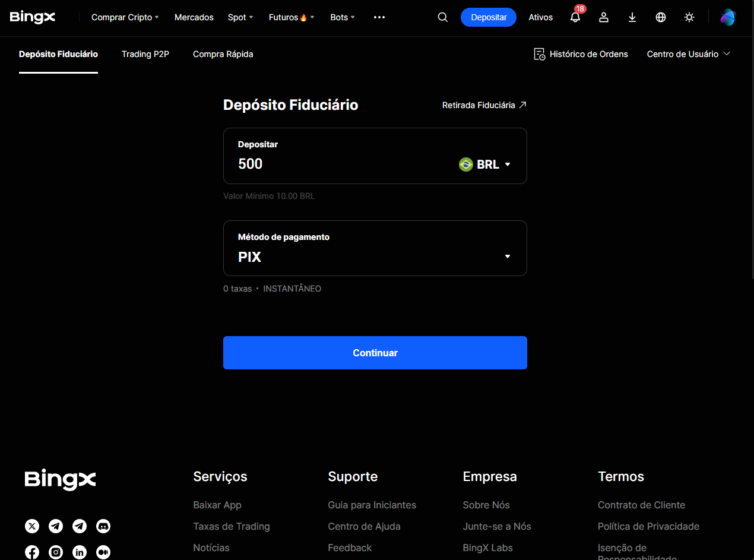Open the user account profile icon
Viewport: 754px width, 560px height.
pos(604,17)
